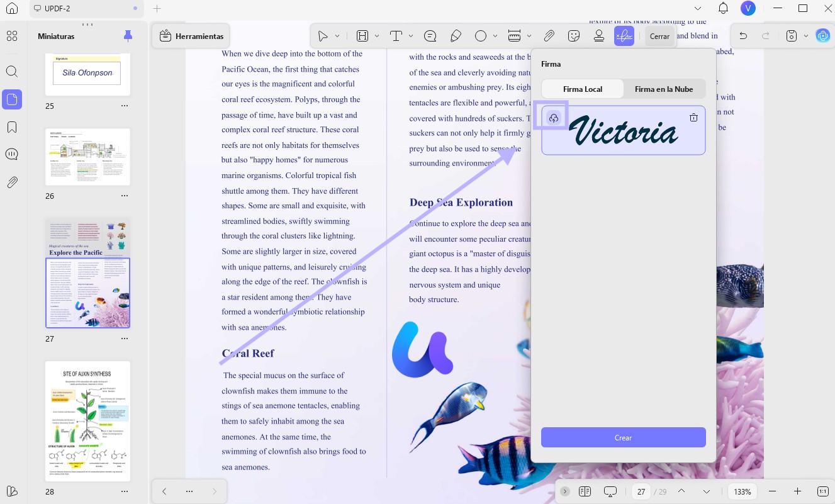Select the pencil drawing tool
This screenshot has height=504, width=835.
(456, 36)
